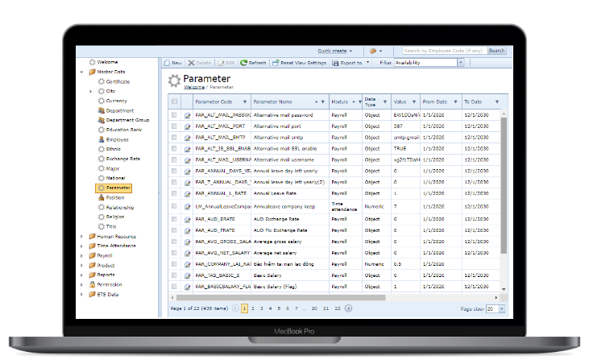Follow the Welcome breadcrumb link
The image size is (589, 364).
point(193,86)
